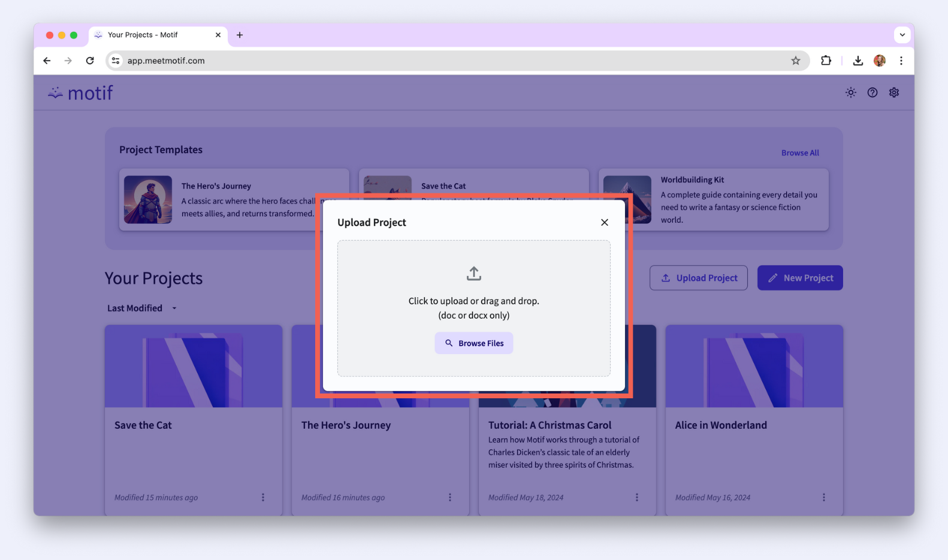Open Tutorial: A Christmas Carol project title
Image resolution: width=948 pixels, height=560 pixels.
tap(550, 425)
